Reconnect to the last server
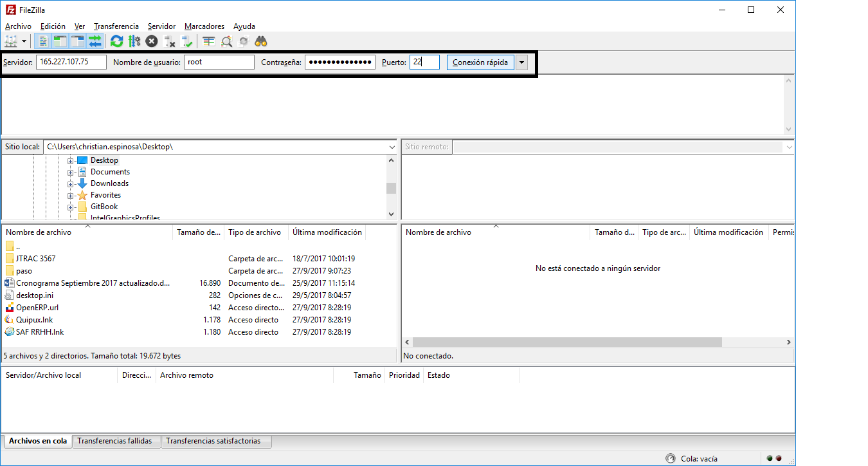This screenshot has width=868, height=466. [x=187, y=41]
